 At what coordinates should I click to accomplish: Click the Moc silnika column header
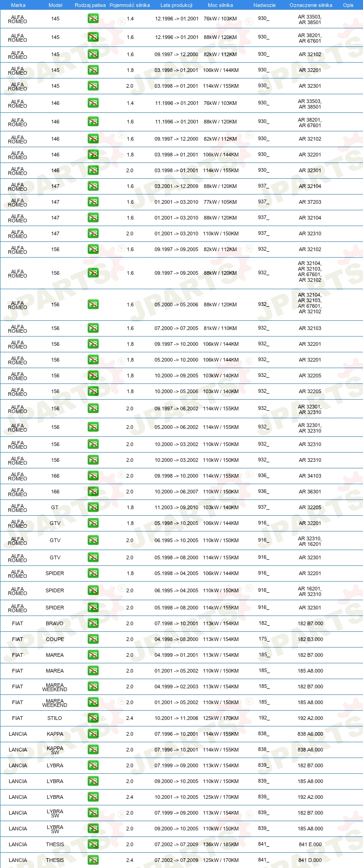(220, 5)
